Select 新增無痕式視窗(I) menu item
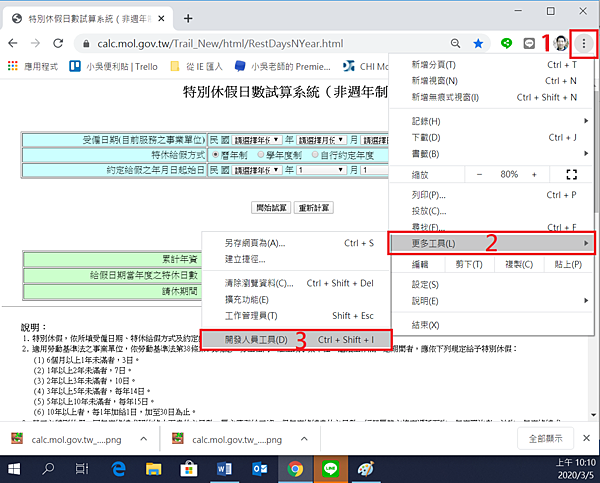600x483 pixels. (491, 97)
